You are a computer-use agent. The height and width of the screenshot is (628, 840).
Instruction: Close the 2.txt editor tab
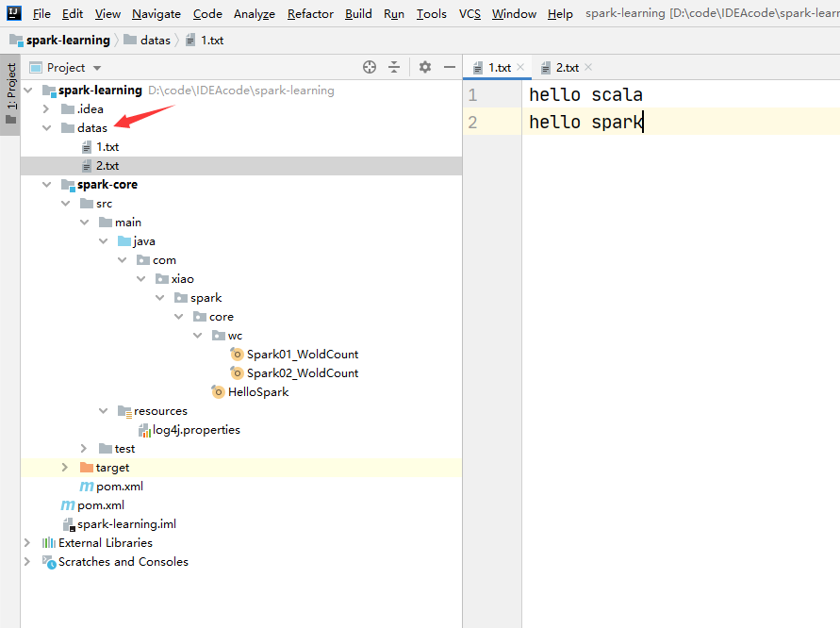(588, 68)
